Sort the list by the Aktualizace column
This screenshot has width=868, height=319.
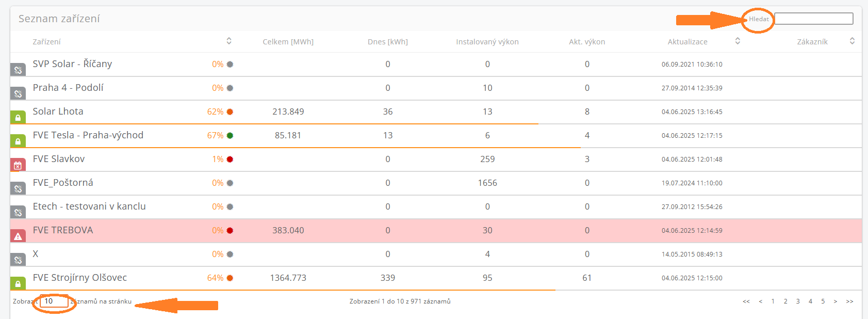pyautogui.click(x=738, y=41)
